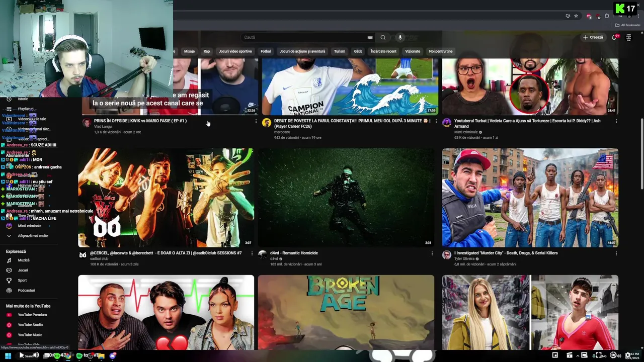Open the account avatar menu
Image resolution: width=644 pixels, height=362 pixels.
pyautogui.click(x=628, y=37)
